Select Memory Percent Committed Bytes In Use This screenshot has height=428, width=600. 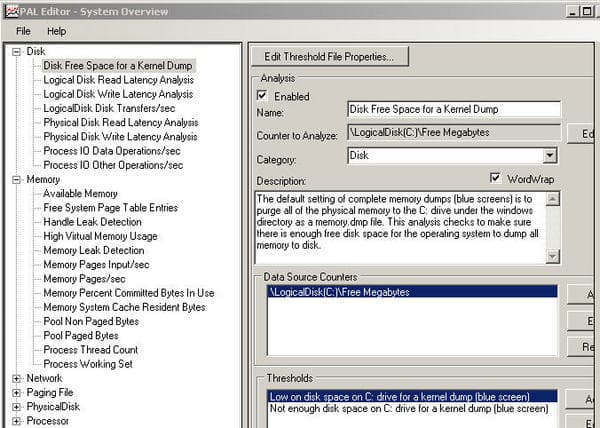[x=129, y=293]
